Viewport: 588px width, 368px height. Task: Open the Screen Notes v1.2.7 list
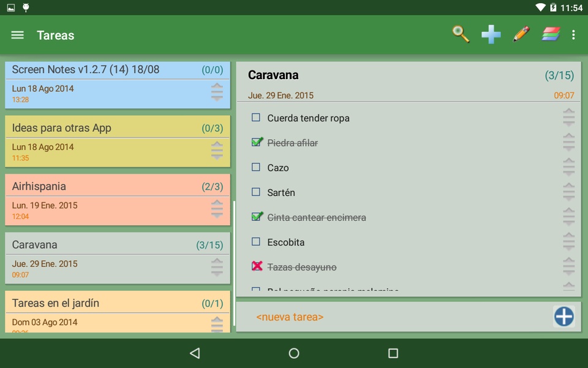(x=118, y=85)
